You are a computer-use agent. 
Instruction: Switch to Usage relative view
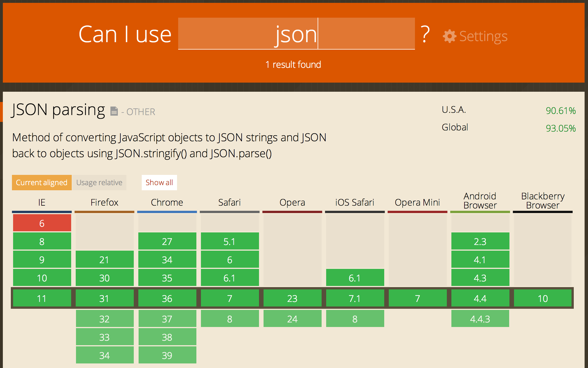[99, 183]
